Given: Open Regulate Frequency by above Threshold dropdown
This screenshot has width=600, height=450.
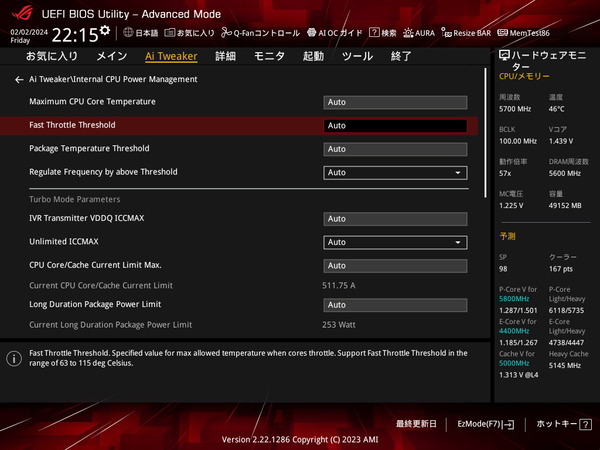Looking at the screenshot, I should pos(395,173).
